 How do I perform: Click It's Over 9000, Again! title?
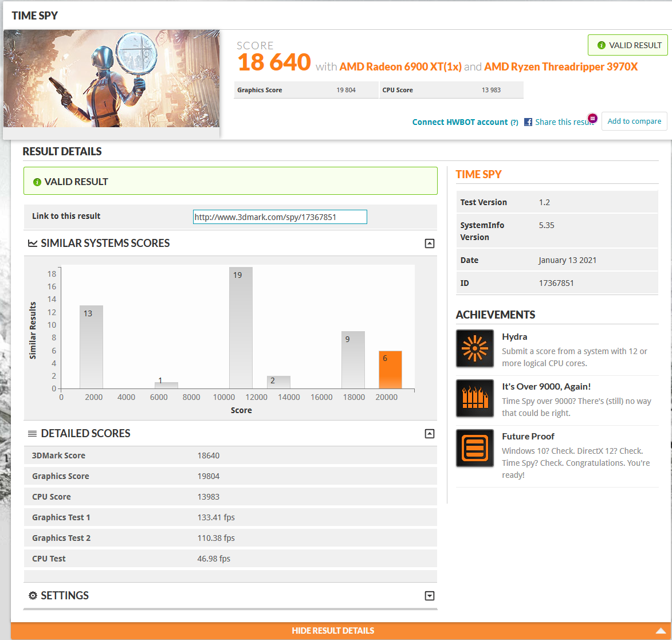click(x=546, y=387)
